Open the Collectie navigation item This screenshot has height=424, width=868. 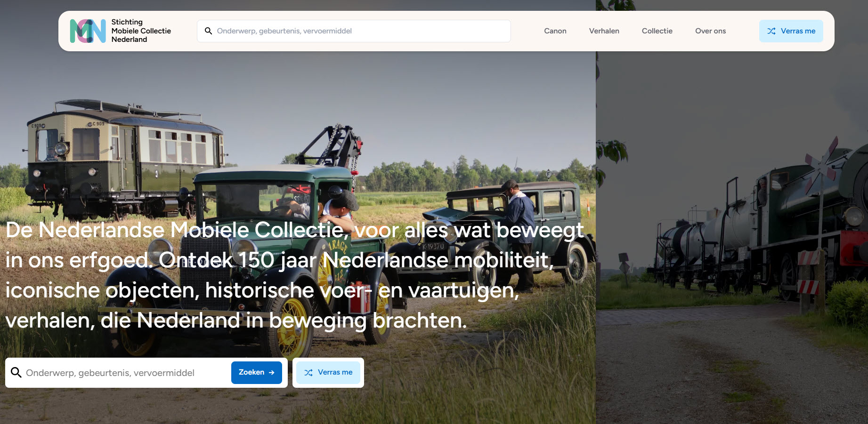[657, 31]
